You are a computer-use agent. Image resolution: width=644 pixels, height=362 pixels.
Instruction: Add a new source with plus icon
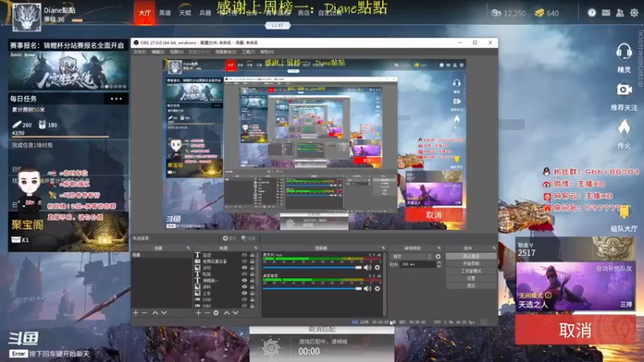point(198,313)
